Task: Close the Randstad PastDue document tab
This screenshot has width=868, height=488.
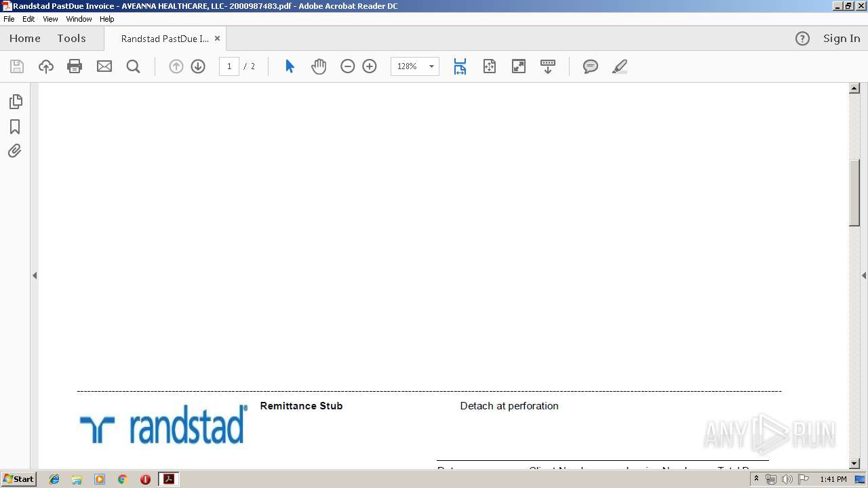Action: click(x=217, y=39)
